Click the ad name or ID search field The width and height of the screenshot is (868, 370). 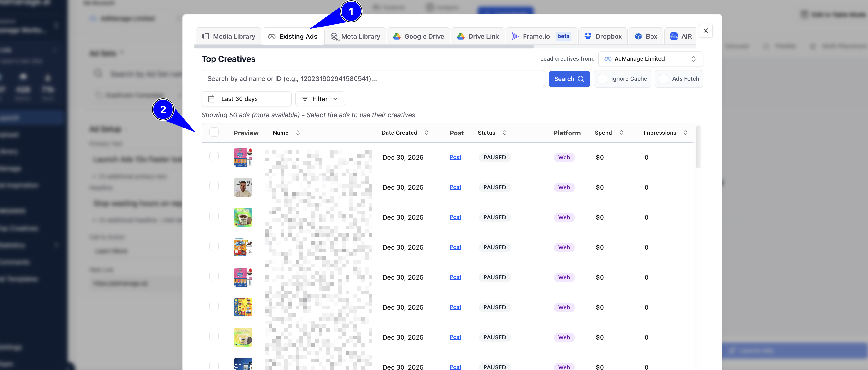(x=373, y=79)
